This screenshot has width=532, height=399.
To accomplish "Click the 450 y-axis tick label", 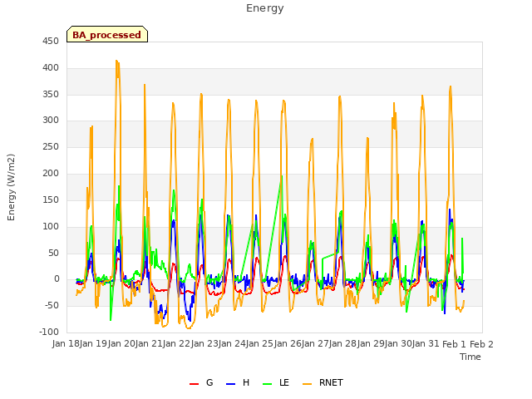I will 51,42.
